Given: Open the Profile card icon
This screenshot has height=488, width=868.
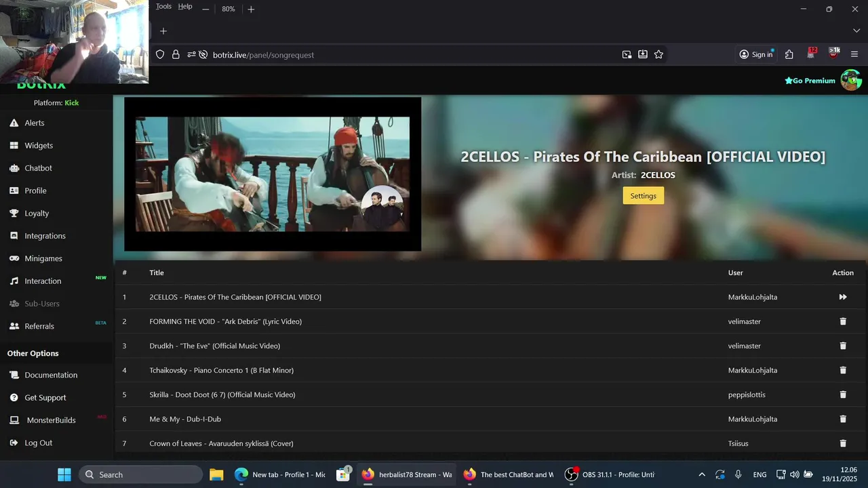Looking at the screenshot, I should [14, 190].
